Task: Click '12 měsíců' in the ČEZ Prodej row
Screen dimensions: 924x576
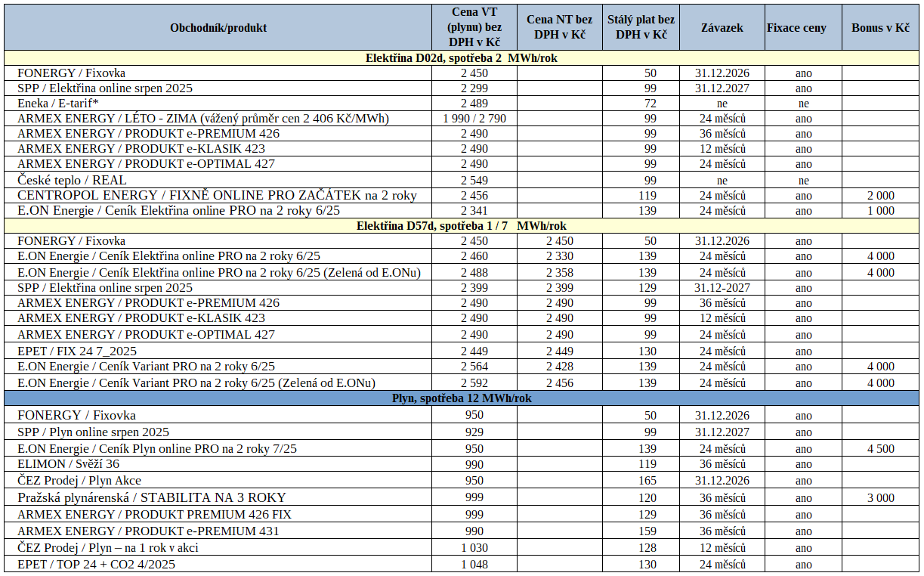Action: pyautogui.click(x=722, y=547)
